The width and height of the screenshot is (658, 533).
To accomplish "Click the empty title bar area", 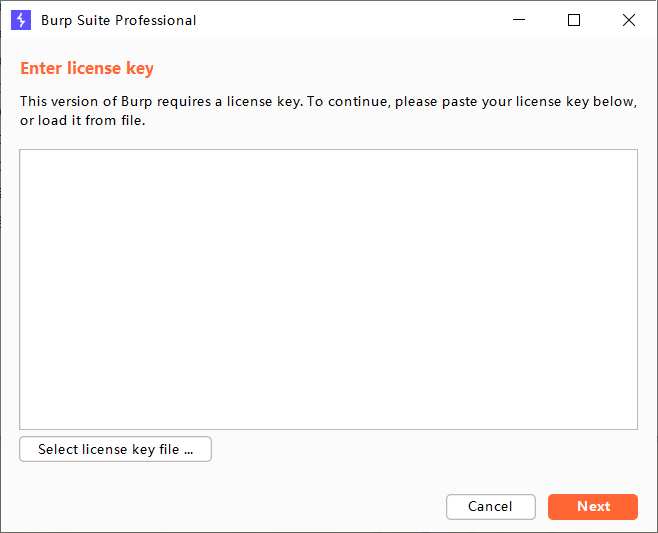I will (350, 20).
